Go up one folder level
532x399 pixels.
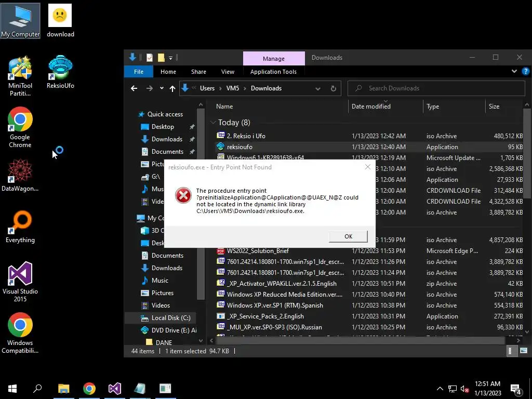click(172, 88)
